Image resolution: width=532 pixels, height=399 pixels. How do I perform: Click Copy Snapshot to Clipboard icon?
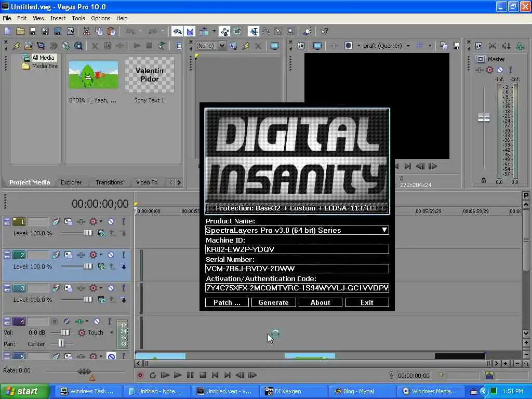444,46
